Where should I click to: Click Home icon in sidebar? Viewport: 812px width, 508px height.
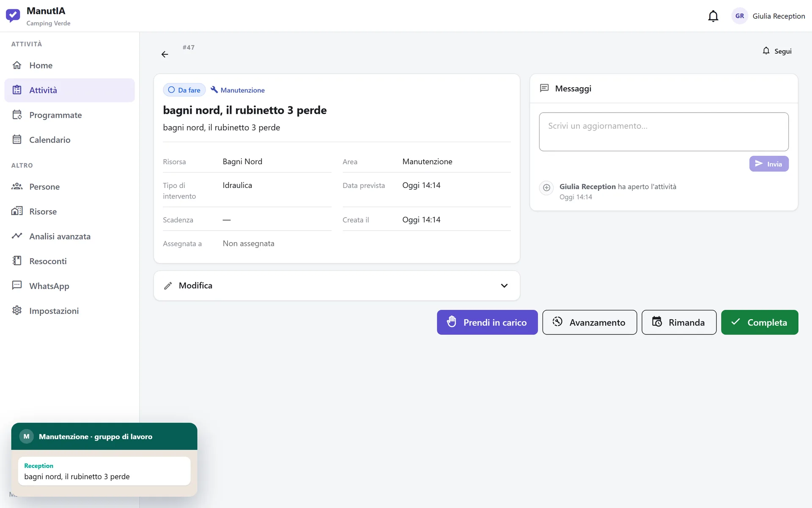[17, 65]
